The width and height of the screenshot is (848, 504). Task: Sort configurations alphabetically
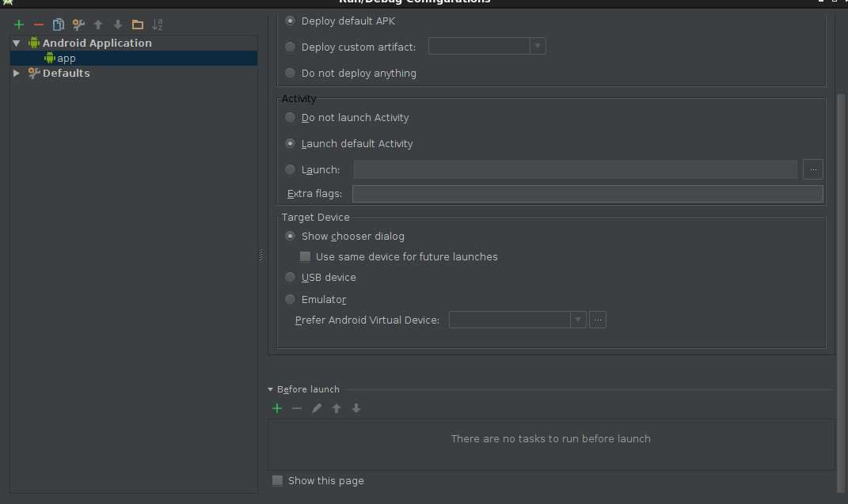pyautogui.click(x=158, y=25)
